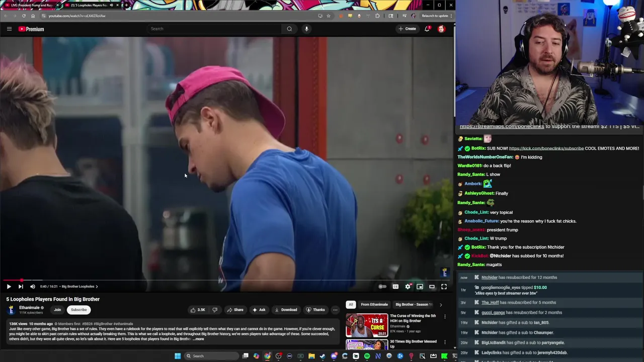644x362 pixels.
Task: Open Steam from the taskbar
Action: (x=323, y=356)
